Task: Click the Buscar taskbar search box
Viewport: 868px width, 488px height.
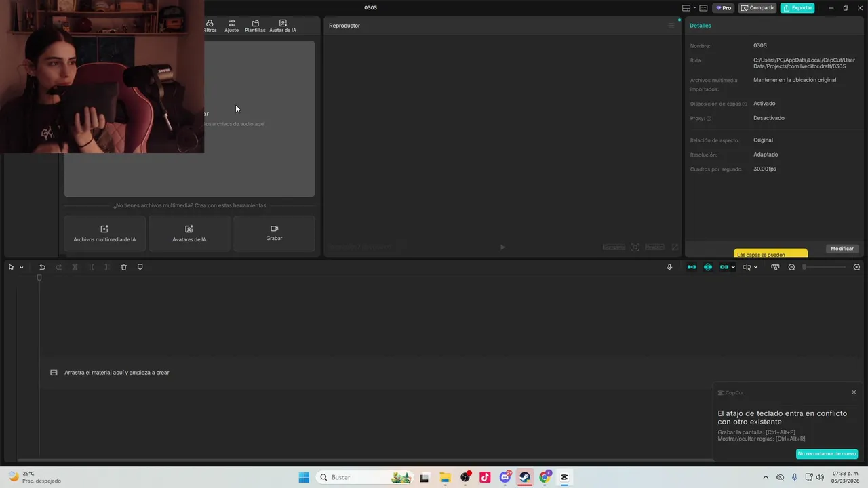Action: (x=366, y=477)
